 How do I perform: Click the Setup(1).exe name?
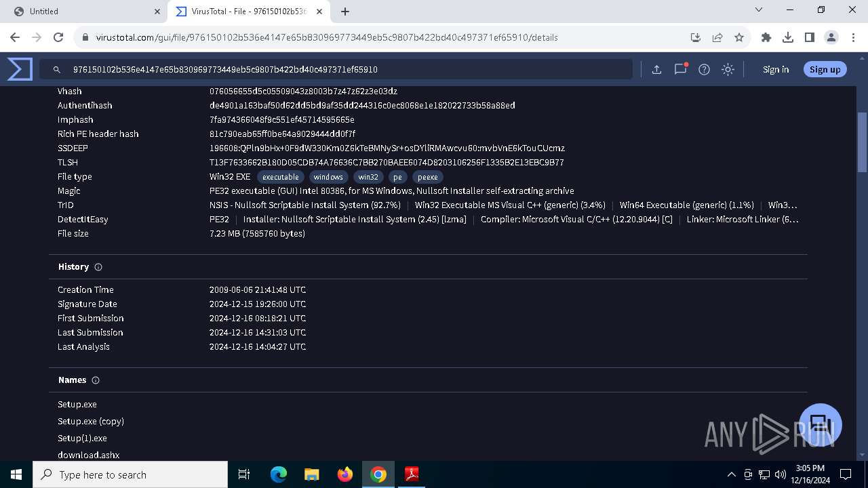[82, 439]
